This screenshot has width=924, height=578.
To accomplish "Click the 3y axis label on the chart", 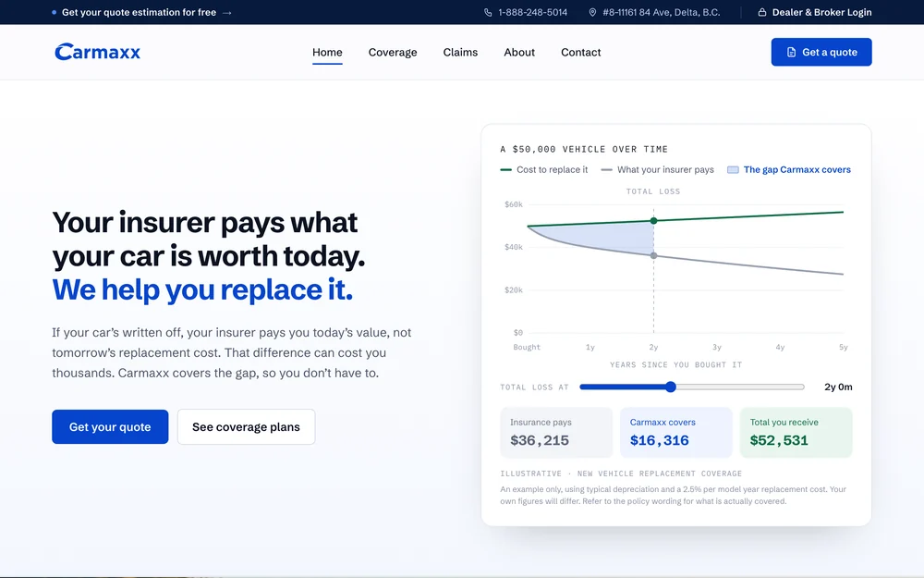I will (717, 348).
